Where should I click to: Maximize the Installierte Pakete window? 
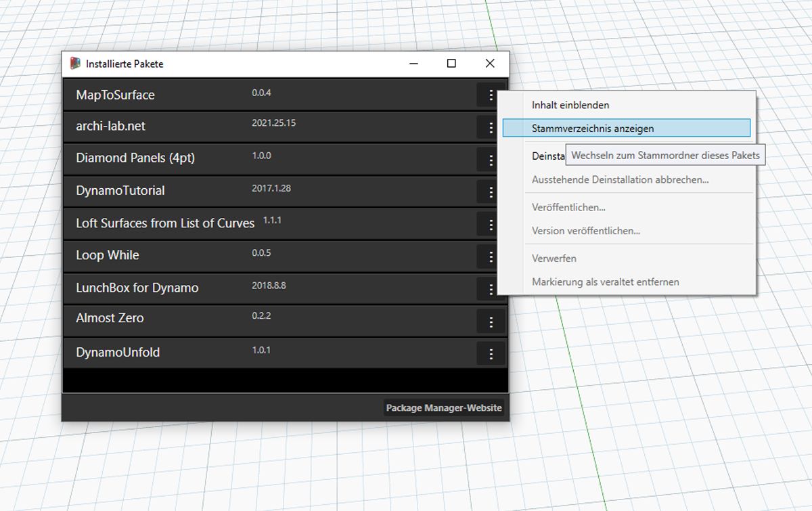tap(451, 64)
